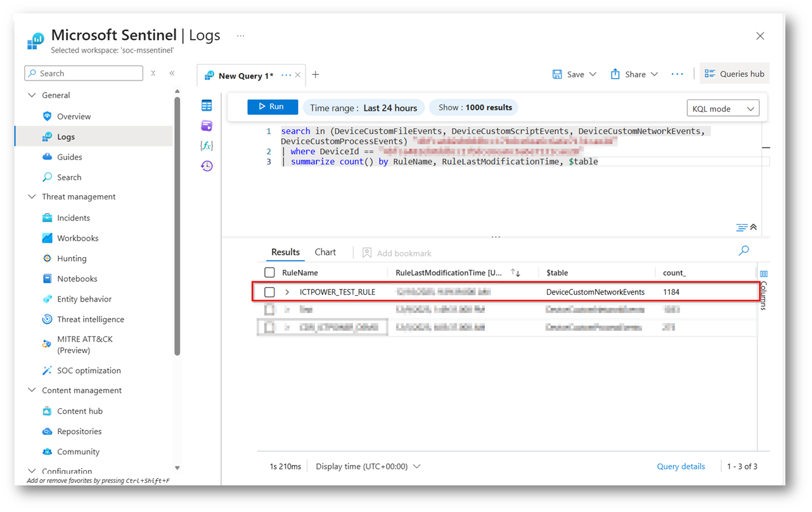Collapse the sidebar with double chevron
The height and width of the screenshot is (512, 812).
(172, 74)
